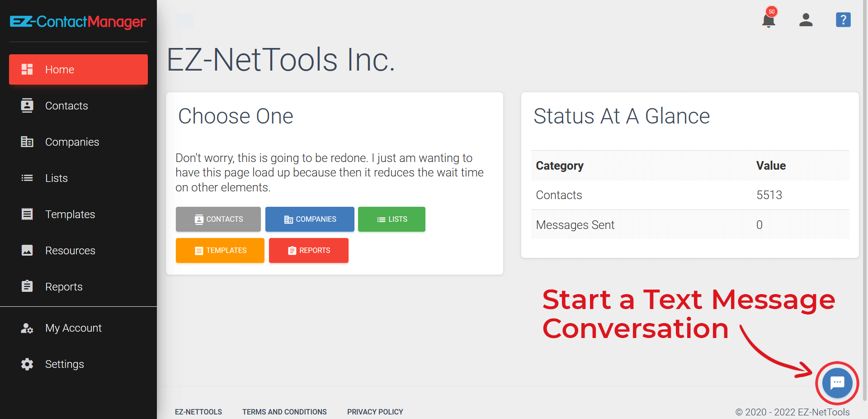The width and height of the screenshot is (868, 419).
Task: Click the Resources image icon in sidebar
Action: [x=27, y=250]
